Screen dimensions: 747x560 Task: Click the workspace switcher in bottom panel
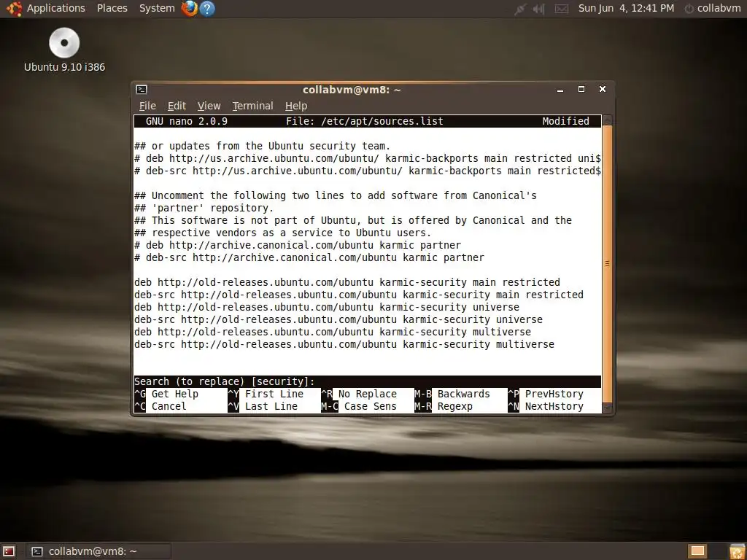click(698, 551)
